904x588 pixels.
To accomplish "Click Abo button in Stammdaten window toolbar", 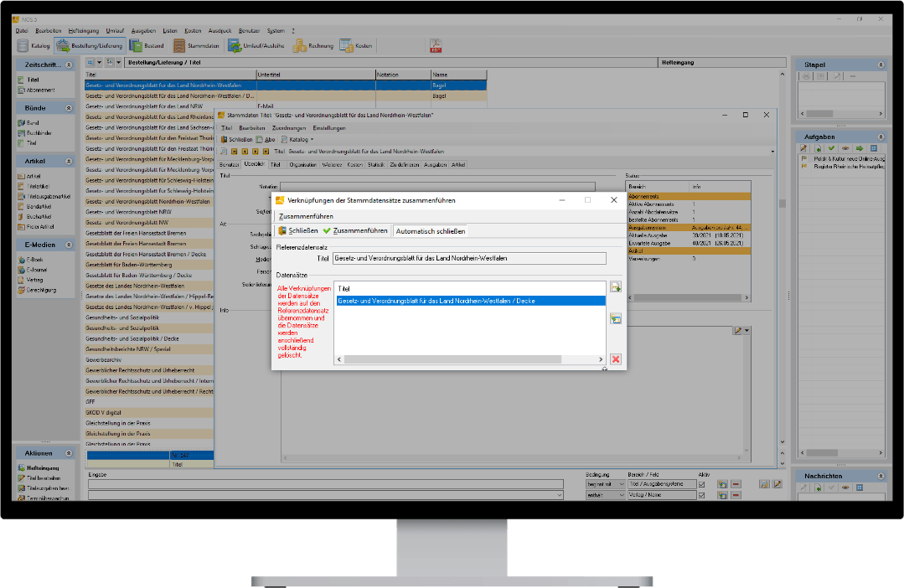I will click(x=266, y=140).
